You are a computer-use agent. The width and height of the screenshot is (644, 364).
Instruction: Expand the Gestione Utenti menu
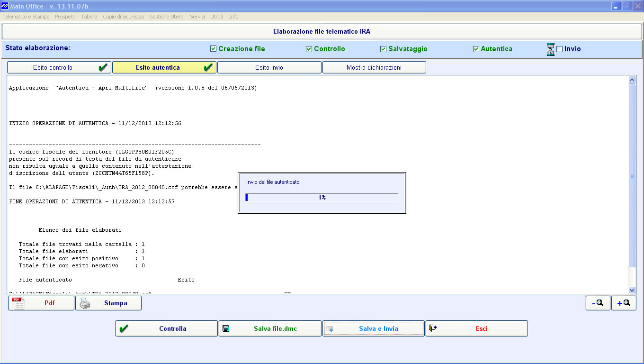click(x=167, y=17)
